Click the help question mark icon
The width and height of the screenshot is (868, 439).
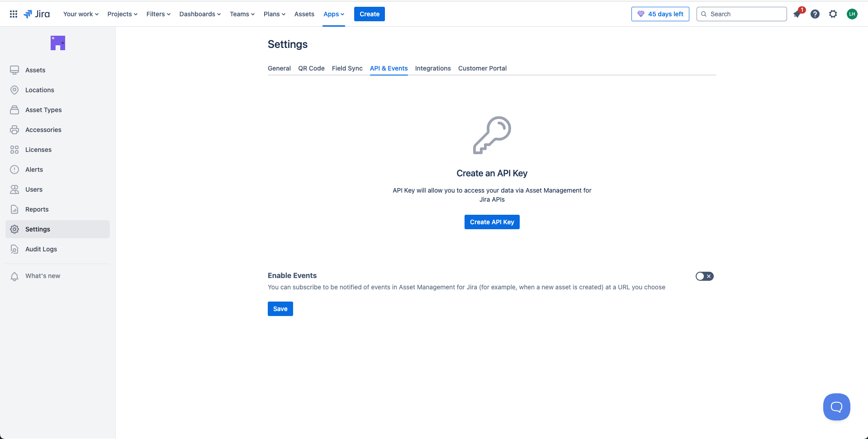pos(815,14)
